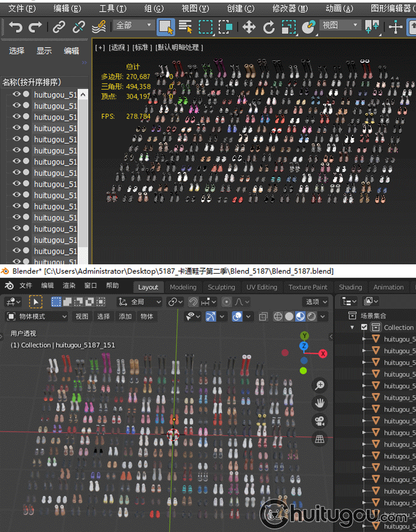Select the Select and Scale tool
This screenshot has height=532, width=416.
pos(288,27)
